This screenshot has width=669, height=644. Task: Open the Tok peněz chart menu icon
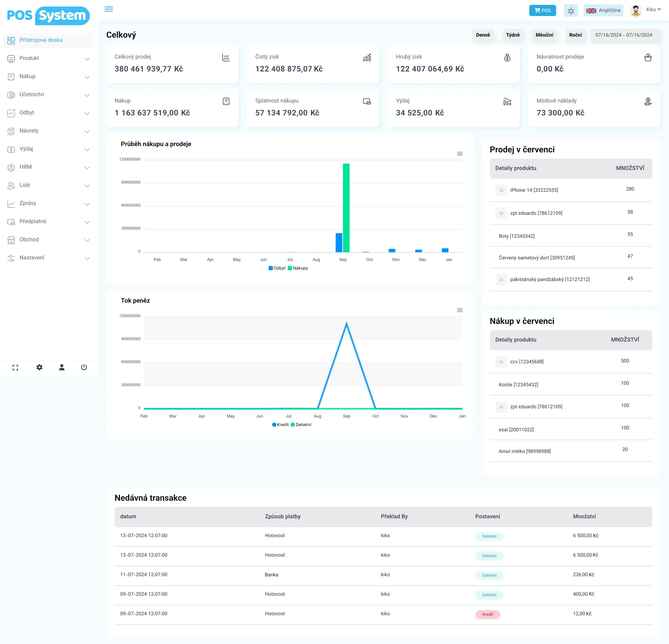coord(460,310)
